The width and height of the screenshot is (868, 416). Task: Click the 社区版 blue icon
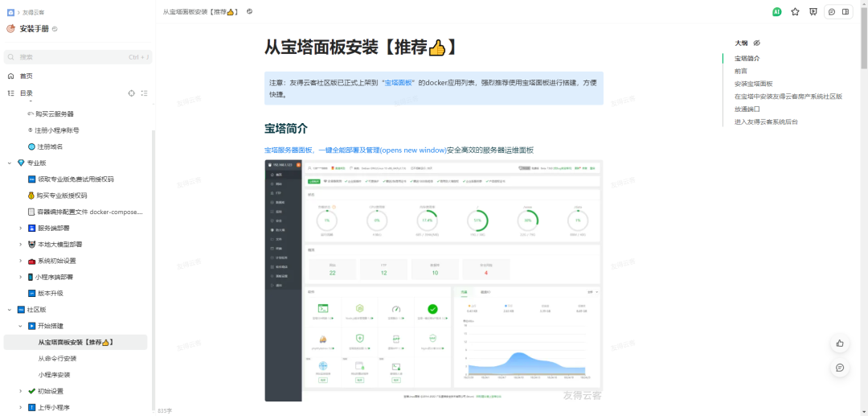tap(21, 310)
